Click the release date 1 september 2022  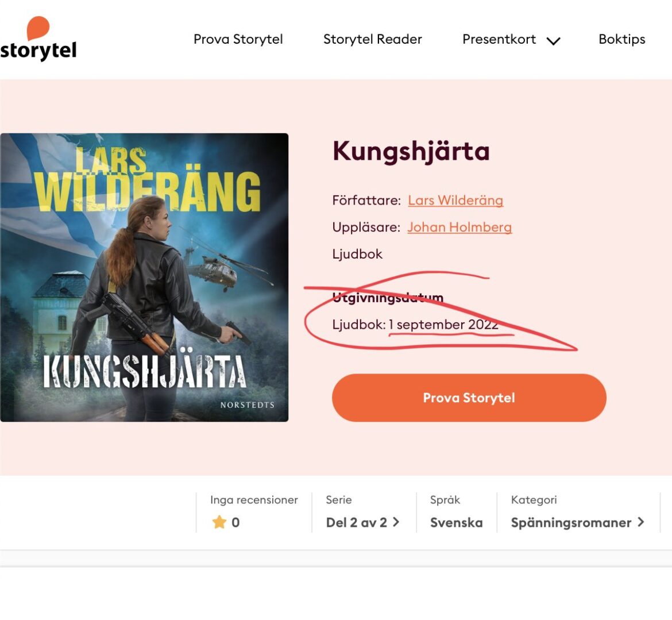click(443, 325)
